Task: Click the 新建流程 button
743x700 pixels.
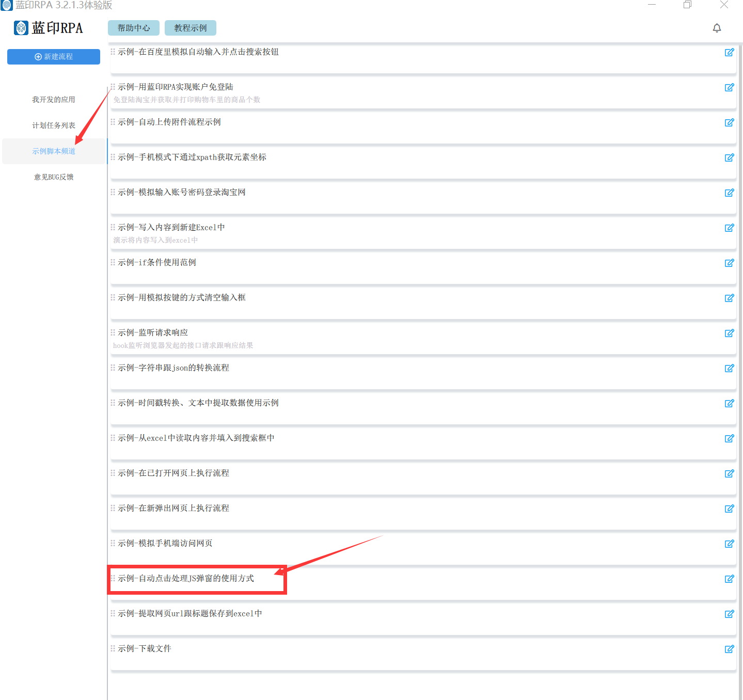Action: 54,57
